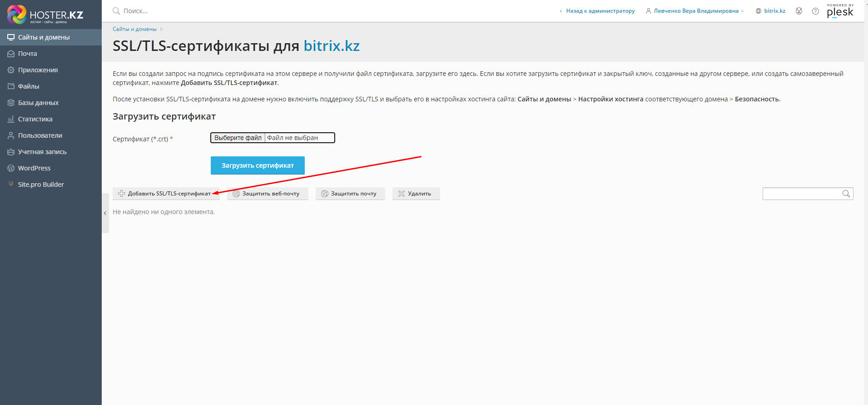The width and height of the screenshot is (868, 405).
Task: Click the Не найдено ни одного элемента text
Action: (x=164, y=212)
